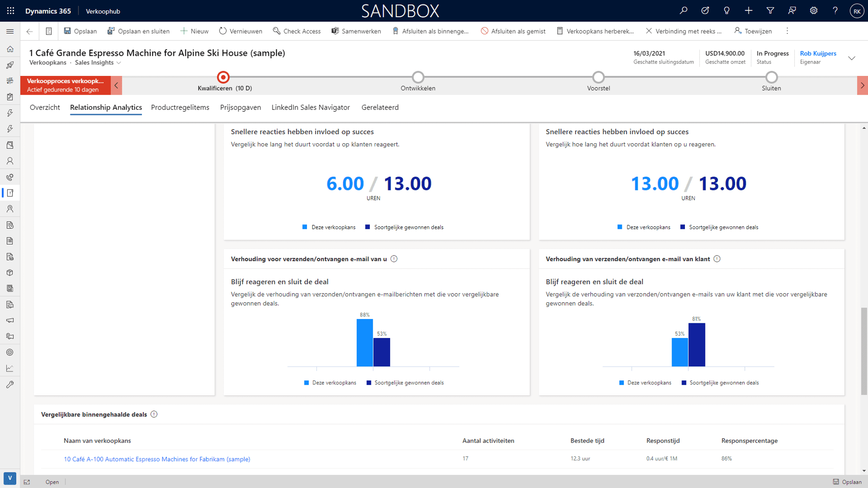Open settings gear in top bar
868x488 pixels.
[814, 11]
